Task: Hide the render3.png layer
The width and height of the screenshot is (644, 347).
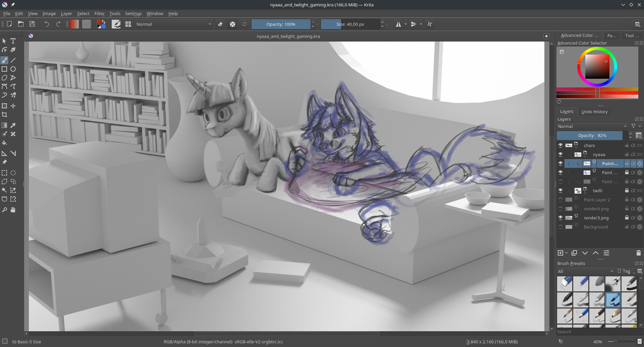Action: tap(560, 218)
